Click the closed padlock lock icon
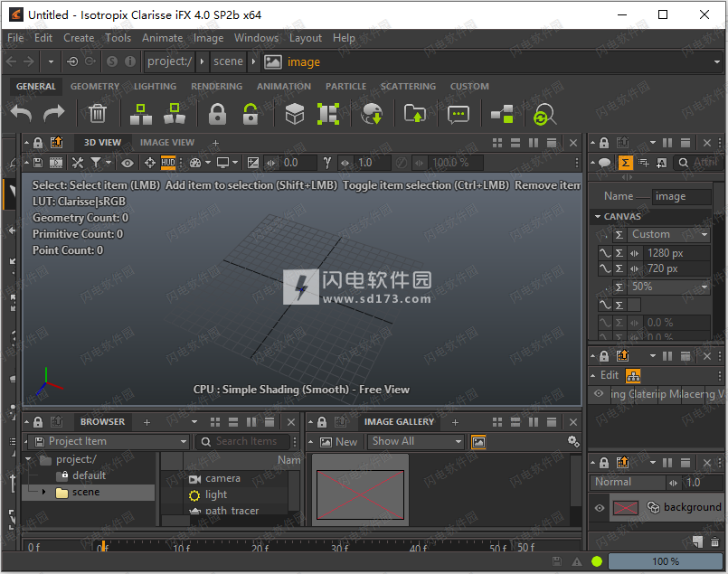Viewport: 728px width, 574px height. tap(217, 114)
